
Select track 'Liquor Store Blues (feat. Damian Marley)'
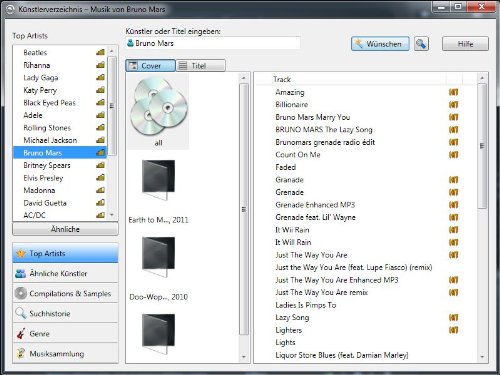[x=341, y=355]
